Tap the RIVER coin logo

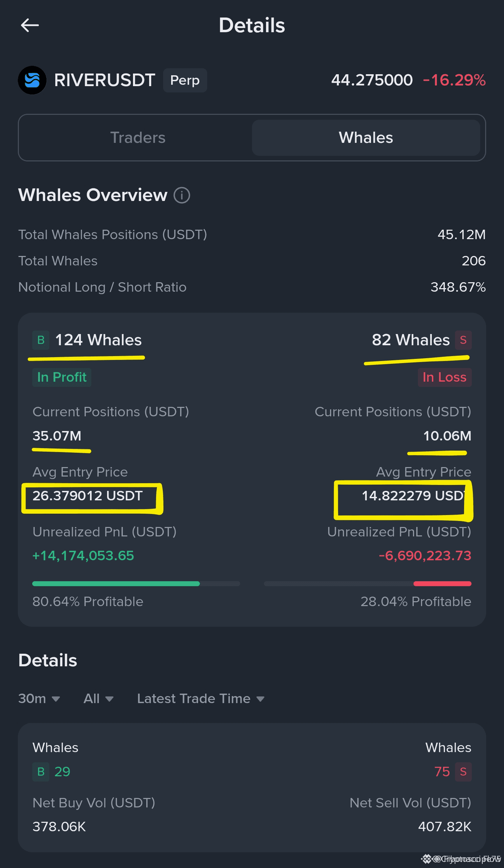[x=32, y=80]
